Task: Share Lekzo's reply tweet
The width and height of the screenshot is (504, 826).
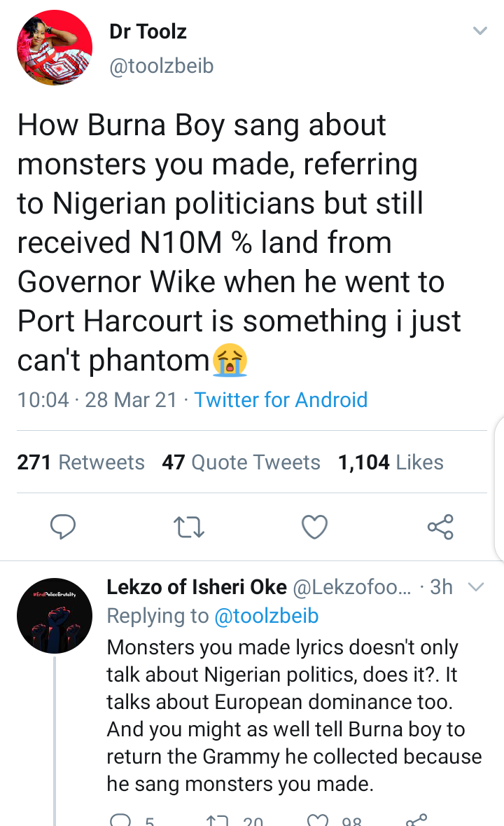Action: 417,820
